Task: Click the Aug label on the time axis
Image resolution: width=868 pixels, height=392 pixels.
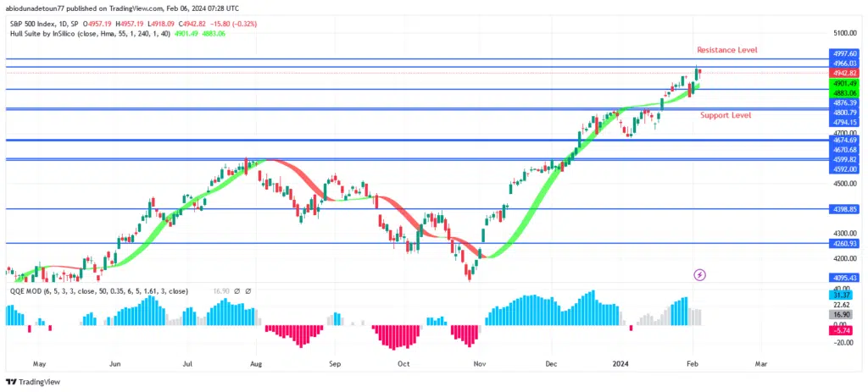Action: pos(255,363)
